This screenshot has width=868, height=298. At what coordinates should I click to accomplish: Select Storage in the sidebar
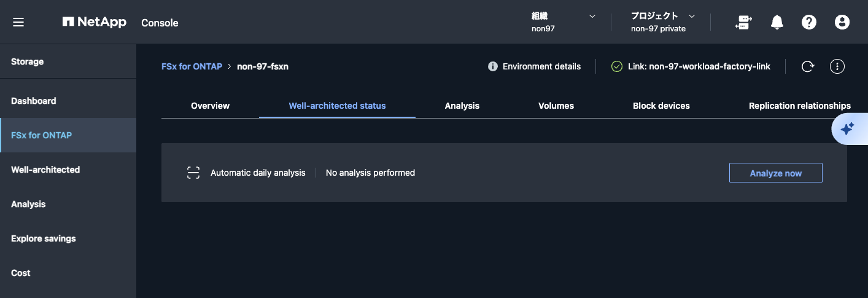68,61
